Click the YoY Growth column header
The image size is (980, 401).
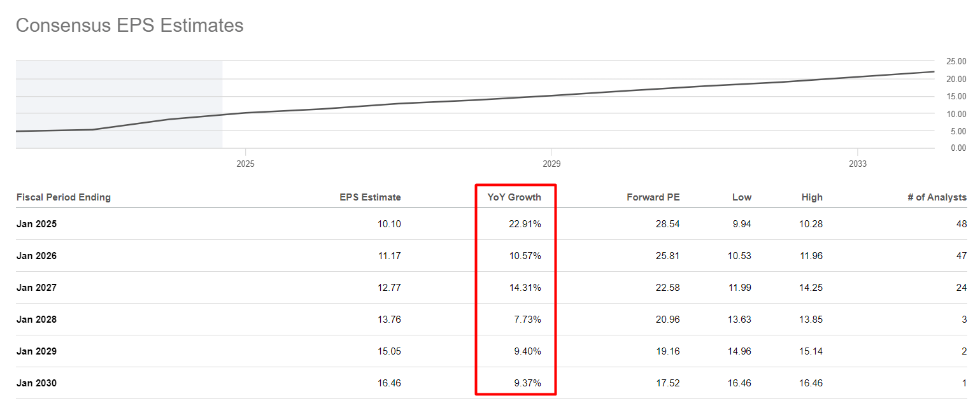click(x=514, y=197)
